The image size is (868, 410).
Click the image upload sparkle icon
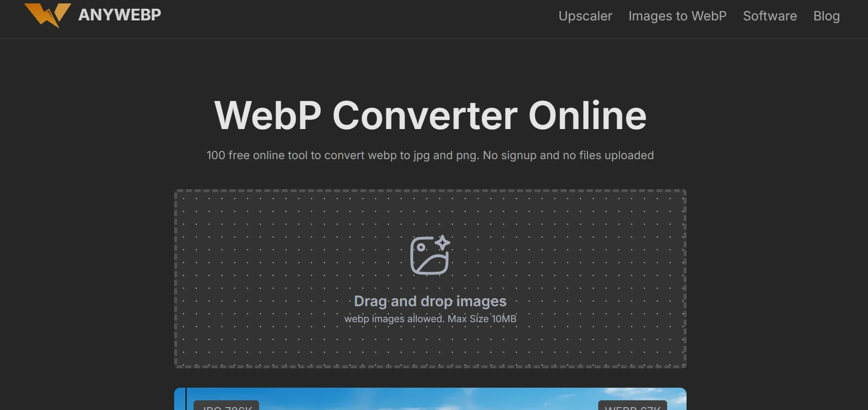430,255
